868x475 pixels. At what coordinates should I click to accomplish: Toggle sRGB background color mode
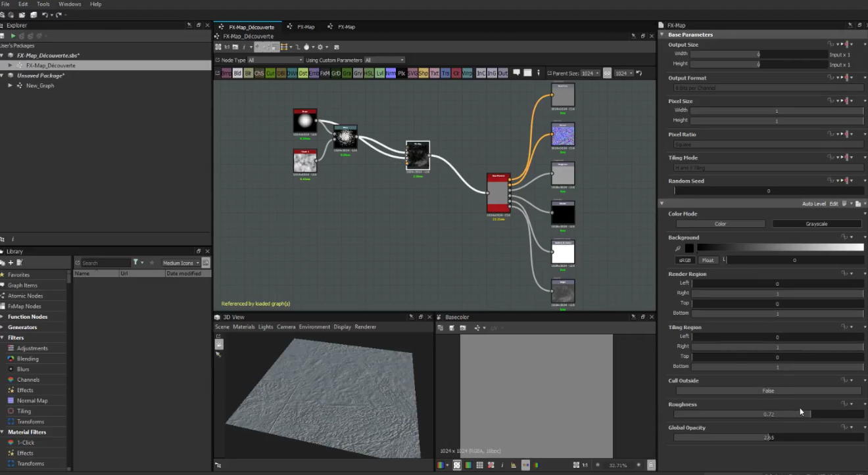685,260
